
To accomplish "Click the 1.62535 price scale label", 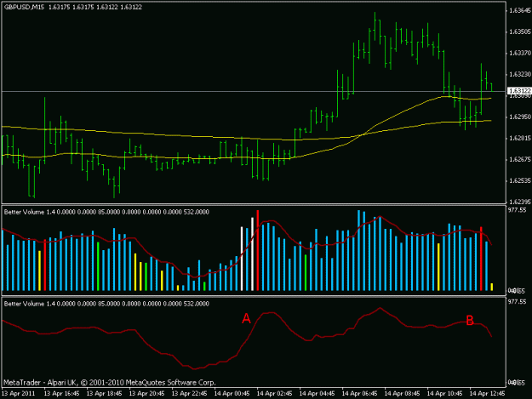I will pos(519,180).
